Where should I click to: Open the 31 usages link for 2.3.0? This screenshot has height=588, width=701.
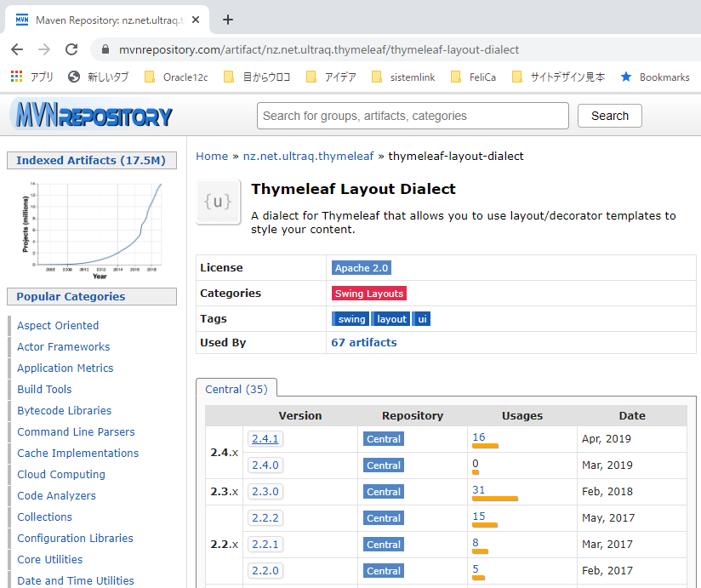coord(479,489)
